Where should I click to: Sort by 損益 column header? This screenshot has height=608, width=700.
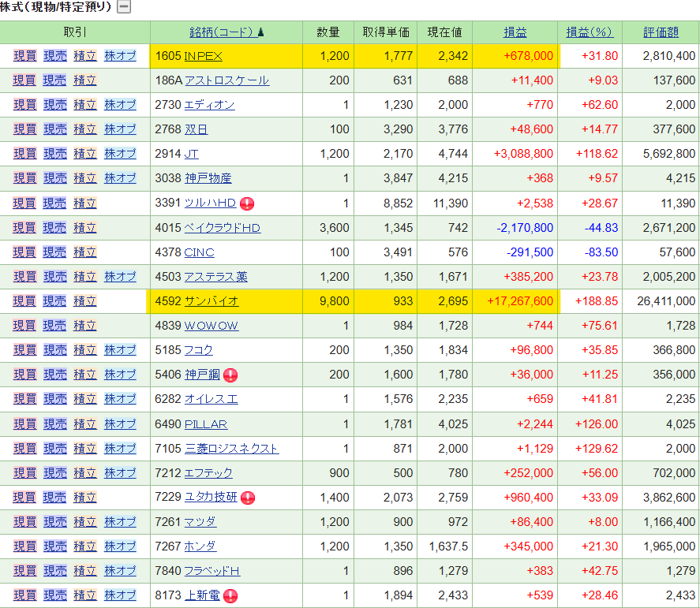[x=515, y=32]
